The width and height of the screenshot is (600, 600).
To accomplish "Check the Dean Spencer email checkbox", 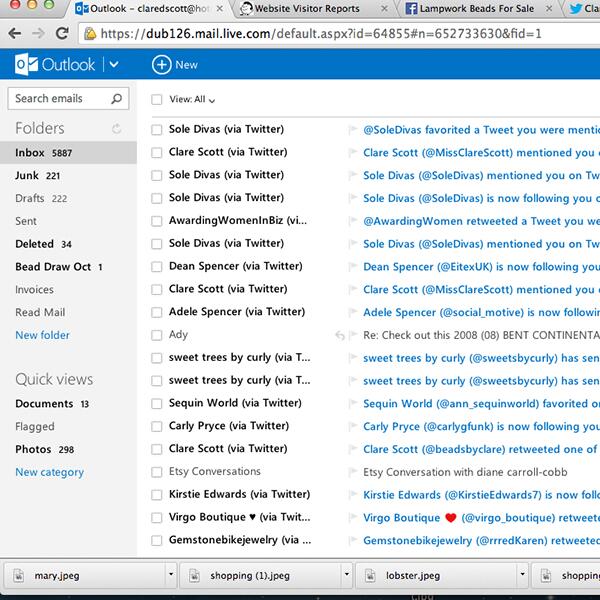I will (157, 267).
